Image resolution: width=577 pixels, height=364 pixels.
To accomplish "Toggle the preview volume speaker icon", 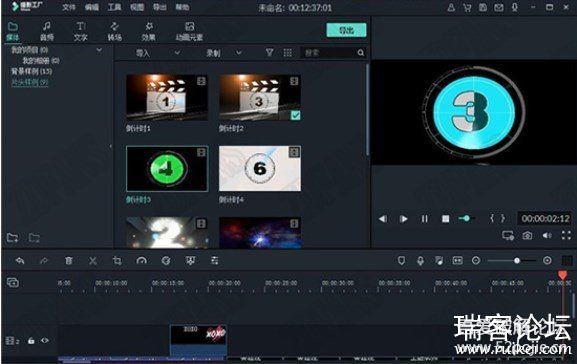I will point(547,235).
